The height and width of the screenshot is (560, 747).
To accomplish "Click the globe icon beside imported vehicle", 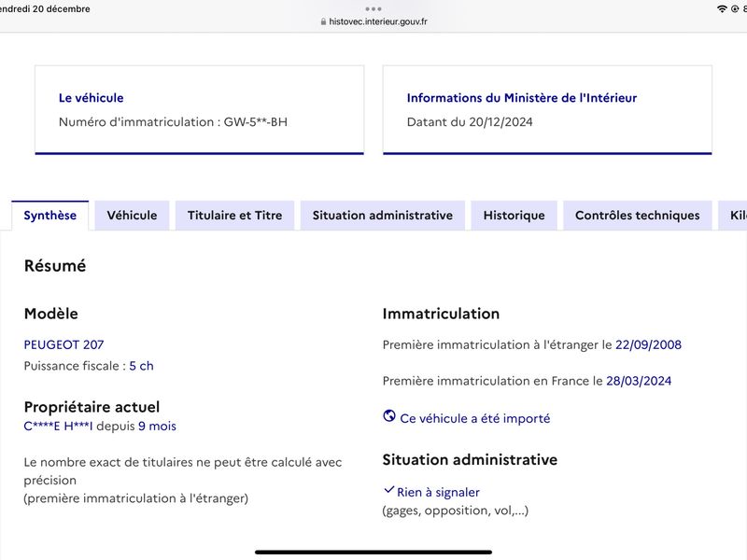I will [x=389, y=415].
